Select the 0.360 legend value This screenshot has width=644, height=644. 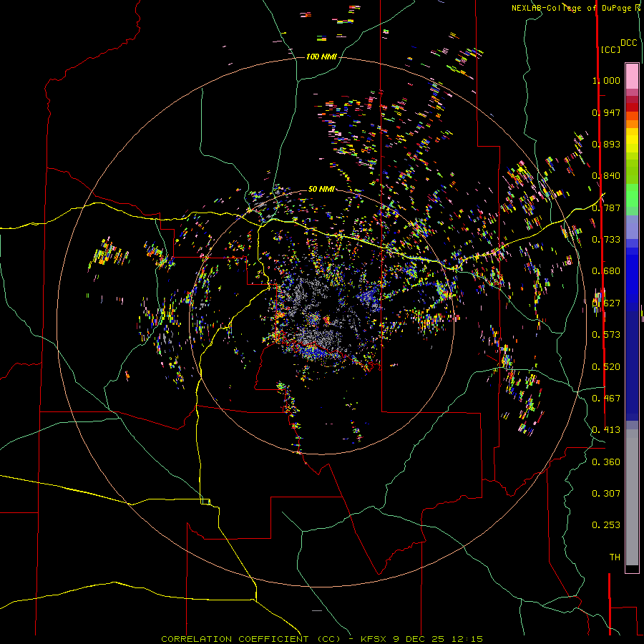click(606, 462)
